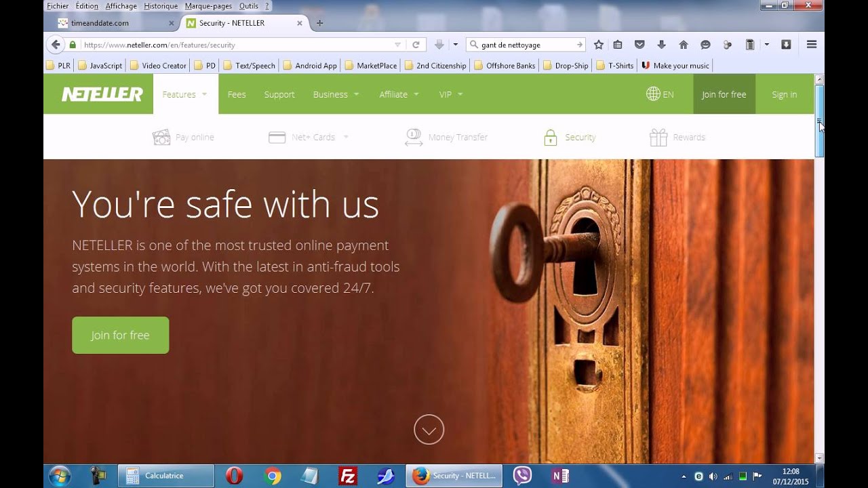Show hidden system tray icons arrow

pos(684,476)
